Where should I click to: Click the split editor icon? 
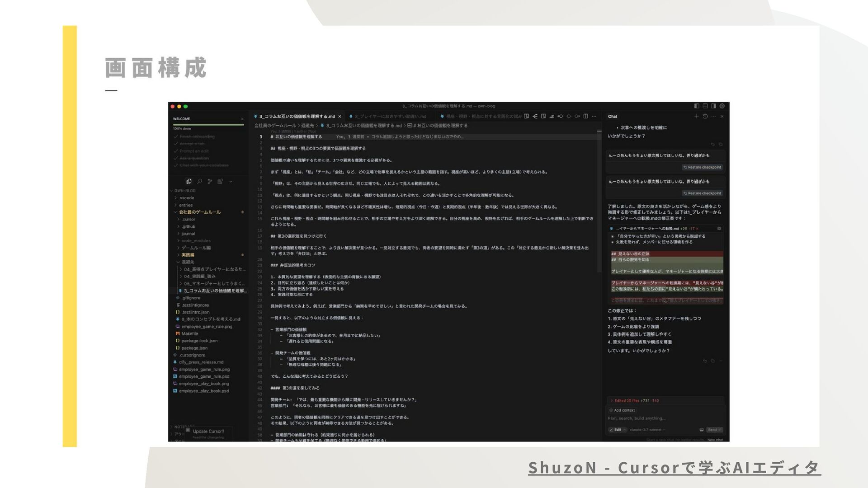(x=585, y=116)
